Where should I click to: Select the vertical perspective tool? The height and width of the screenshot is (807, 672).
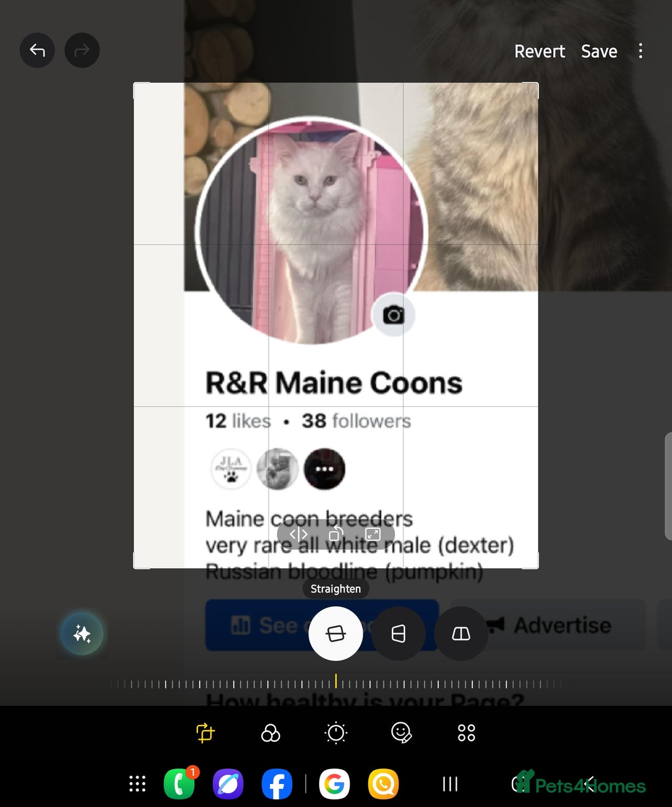[398, 633]
